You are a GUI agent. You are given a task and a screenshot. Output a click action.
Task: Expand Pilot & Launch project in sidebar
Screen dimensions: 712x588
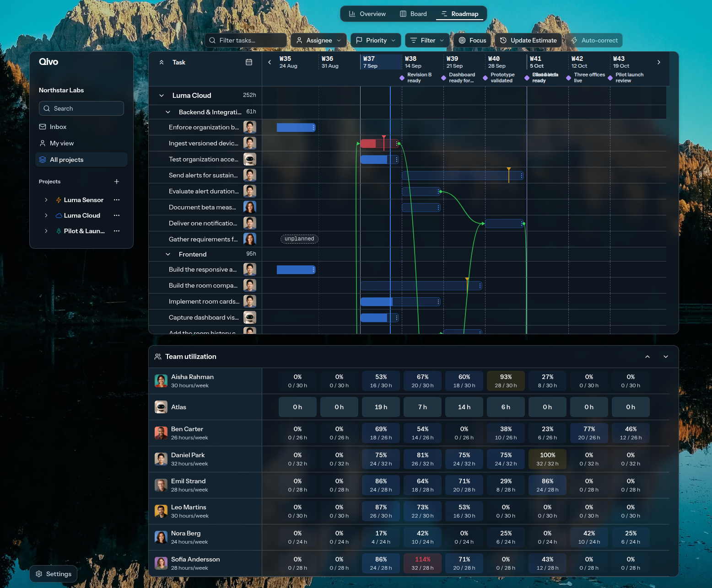[46, 231]
